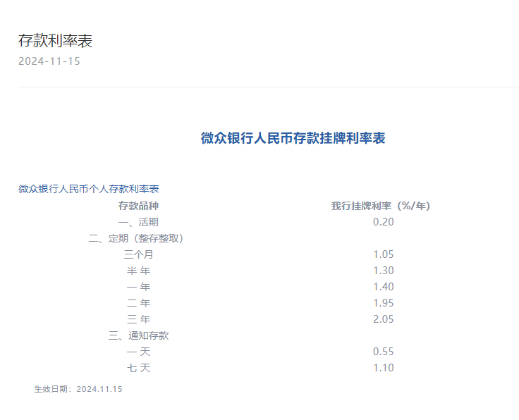Screen dimensions: 519x420
Task: Select the 一、活期 row label
Action: [x=138, y=222]
